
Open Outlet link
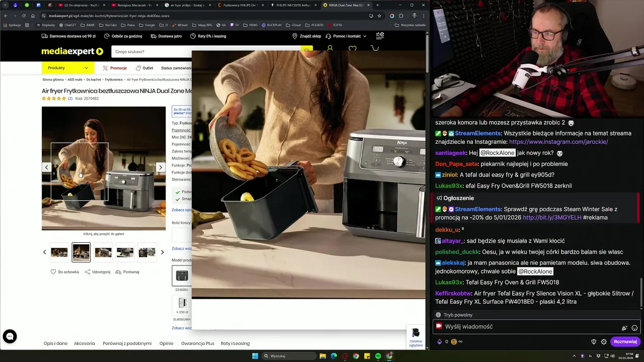point(144,68)
